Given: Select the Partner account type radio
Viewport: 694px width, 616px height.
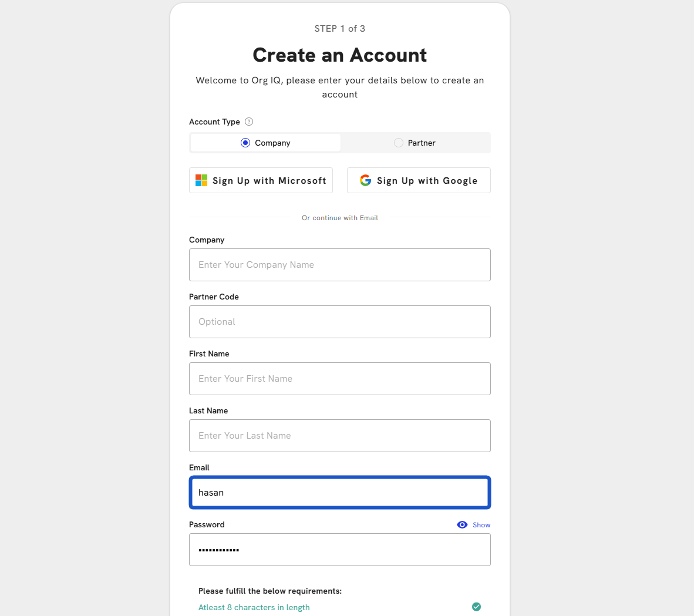Looking at the screenshot, I should (x=399, y=143).
